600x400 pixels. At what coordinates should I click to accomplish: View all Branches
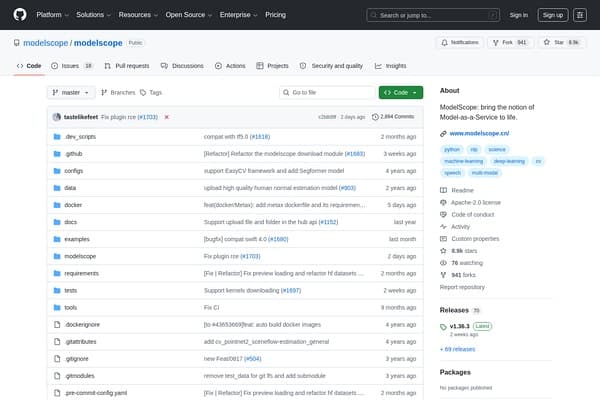[x=118, y=93]
